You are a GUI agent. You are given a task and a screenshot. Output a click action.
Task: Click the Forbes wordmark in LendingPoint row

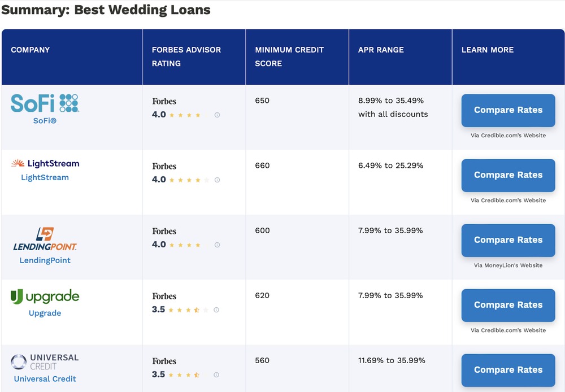click(164, 231)
